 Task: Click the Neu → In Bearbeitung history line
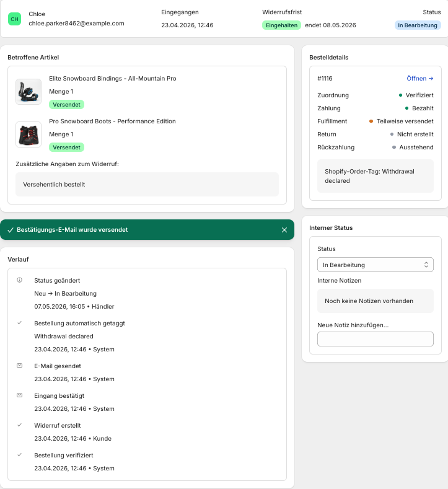tap(66, 294)
